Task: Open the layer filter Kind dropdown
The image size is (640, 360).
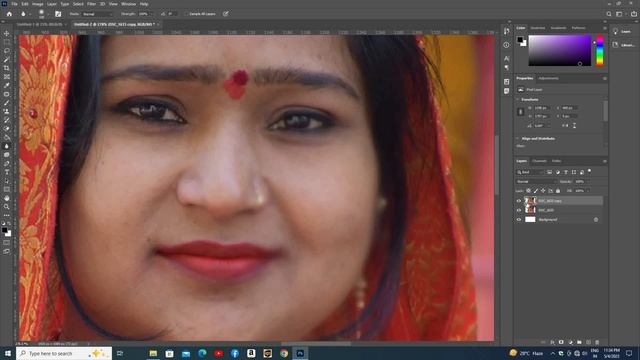Action: click(530, 172)
